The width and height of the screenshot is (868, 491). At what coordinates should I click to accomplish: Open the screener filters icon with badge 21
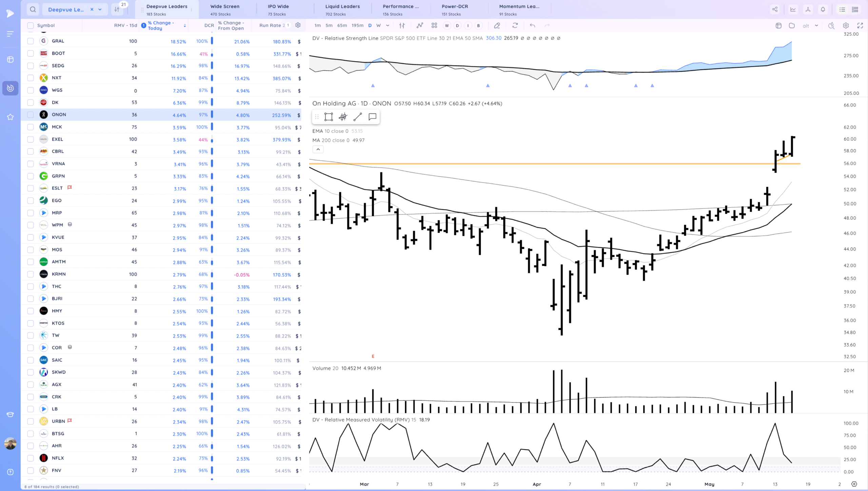coord(117,9)
